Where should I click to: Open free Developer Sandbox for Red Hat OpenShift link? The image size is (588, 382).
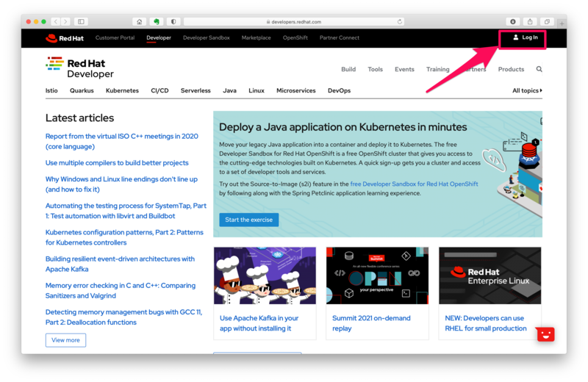[414, 184]
